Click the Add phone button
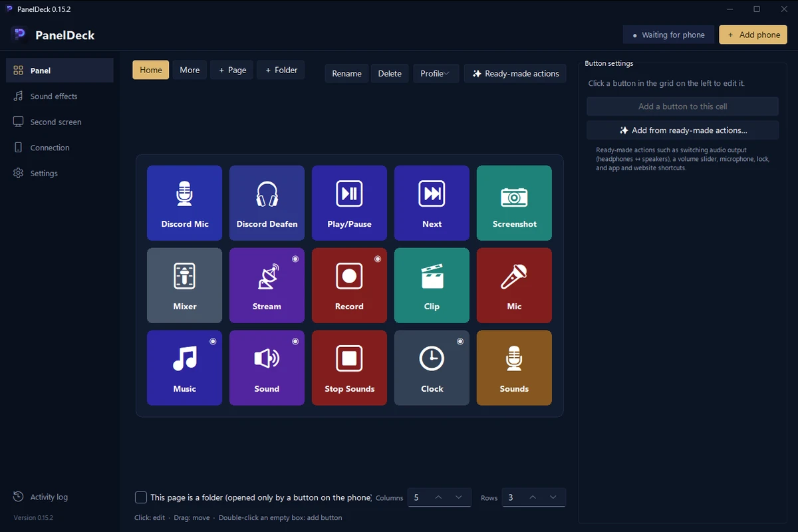Screen dimensions: 798x532 (x=753, y=35)
